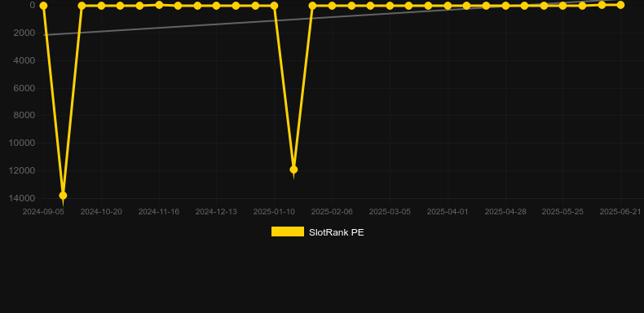The height and width of the screenshot is (313, 644).
Task: Select the lowest data point near 14000
Action: [63, 196]
